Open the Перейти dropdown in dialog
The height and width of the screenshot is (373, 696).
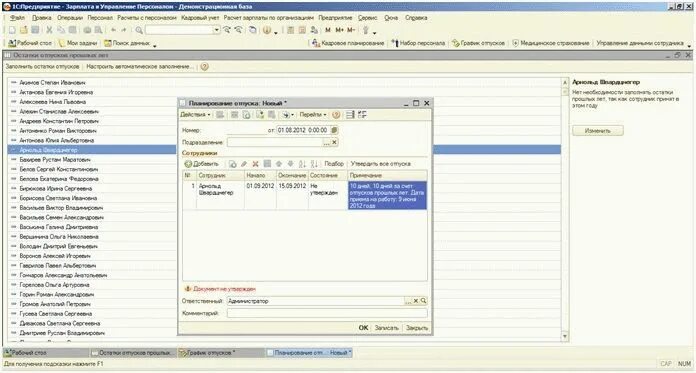(x=313, y=115)
